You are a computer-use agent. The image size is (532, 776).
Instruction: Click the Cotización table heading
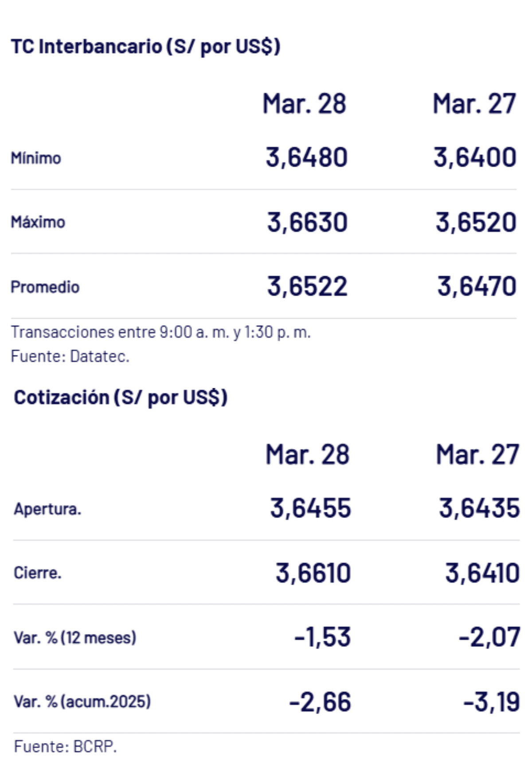pyautogui.click(x=121, y=397)
